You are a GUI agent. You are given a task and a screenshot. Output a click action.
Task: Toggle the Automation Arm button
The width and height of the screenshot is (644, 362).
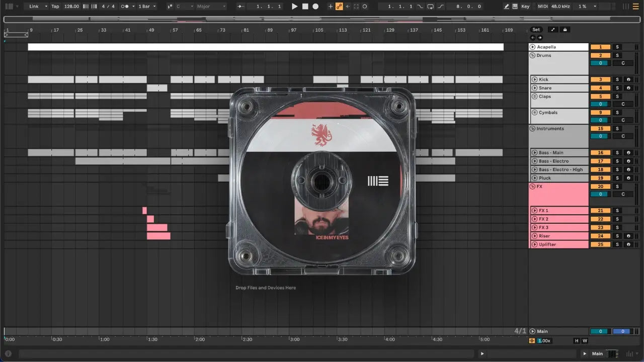point(339,7)
